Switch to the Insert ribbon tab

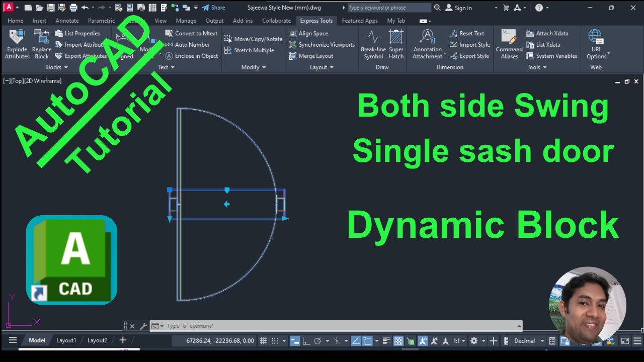click(x=39, y=21)
